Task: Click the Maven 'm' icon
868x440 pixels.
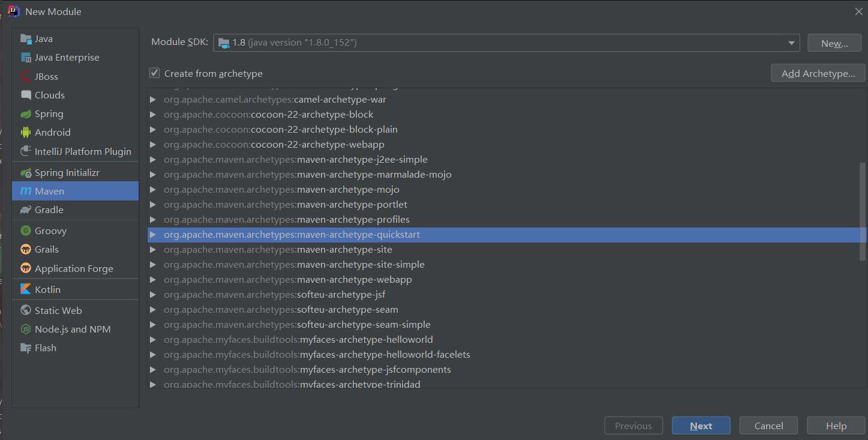Action: [x=26, y=191]
